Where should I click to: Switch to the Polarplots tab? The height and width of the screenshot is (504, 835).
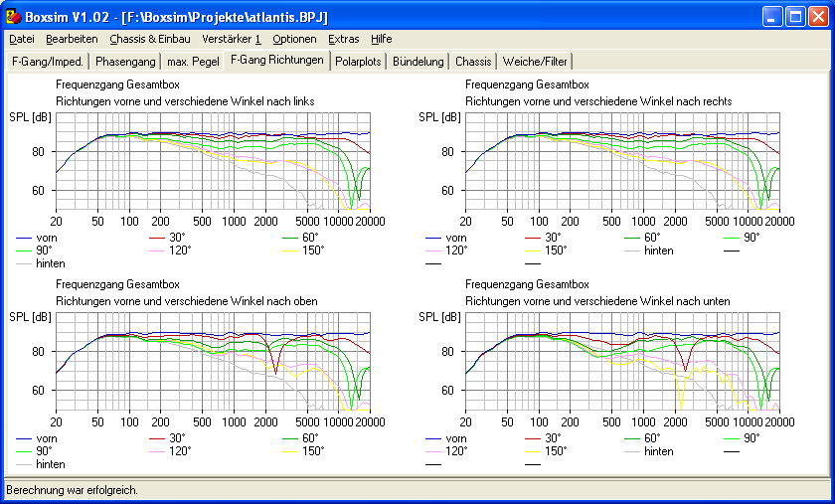(x=358, y=62)
